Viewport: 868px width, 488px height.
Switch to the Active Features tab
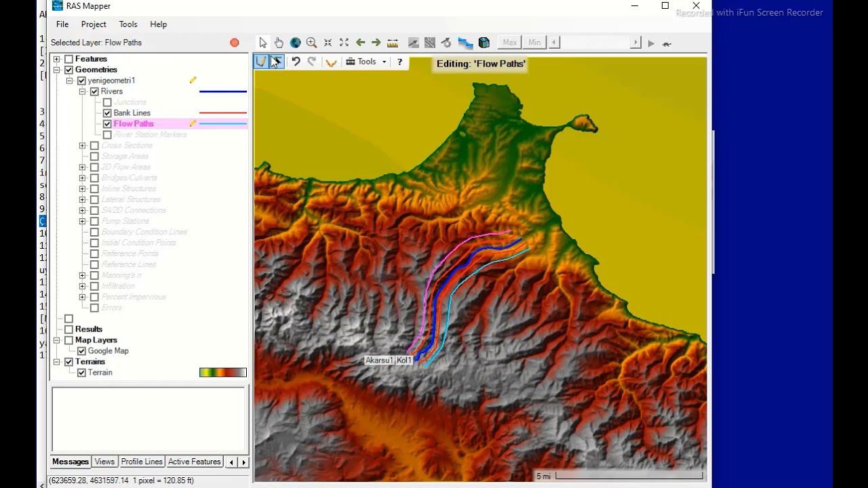[x=195, y=462]
